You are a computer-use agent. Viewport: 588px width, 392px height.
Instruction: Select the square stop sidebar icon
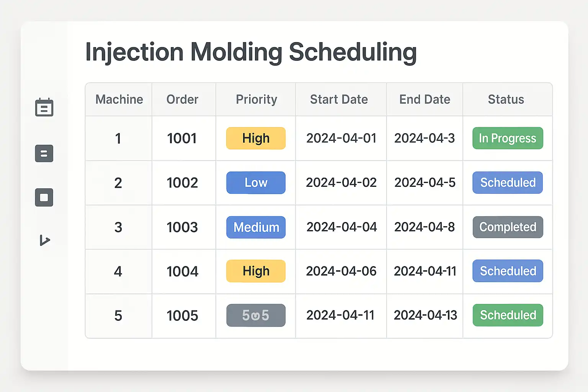point(44,198)
